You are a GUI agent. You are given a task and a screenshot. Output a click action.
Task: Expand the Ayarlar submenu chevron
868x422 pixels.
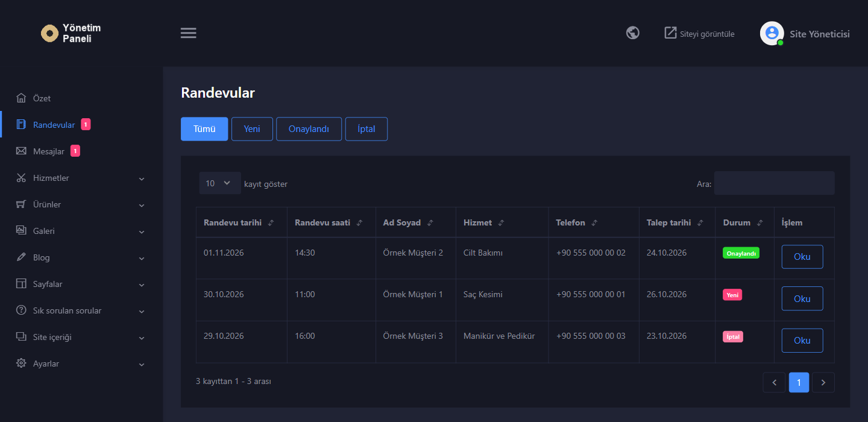pyautogui.click(x=142, y=364)
